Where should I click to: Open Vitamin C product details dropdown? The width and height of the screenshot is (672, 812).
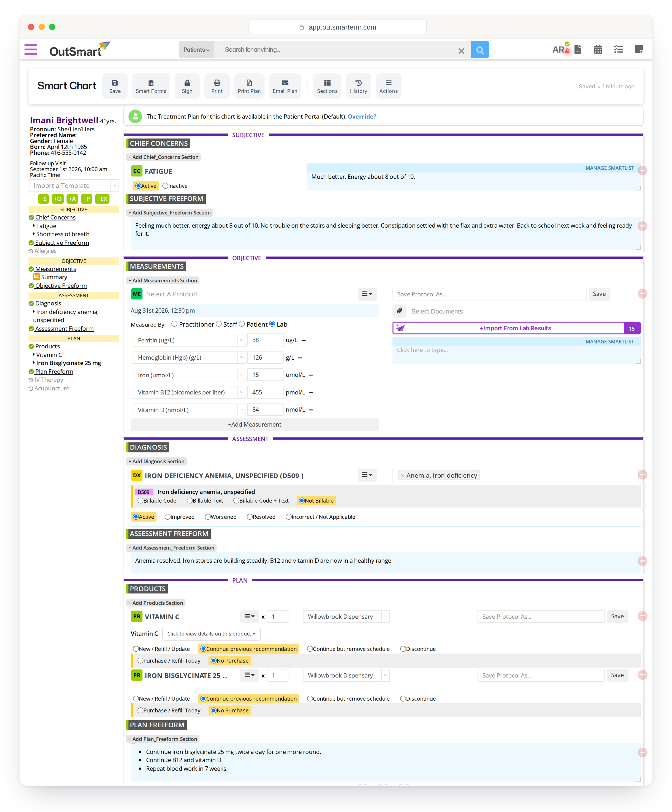pos(211,634)
